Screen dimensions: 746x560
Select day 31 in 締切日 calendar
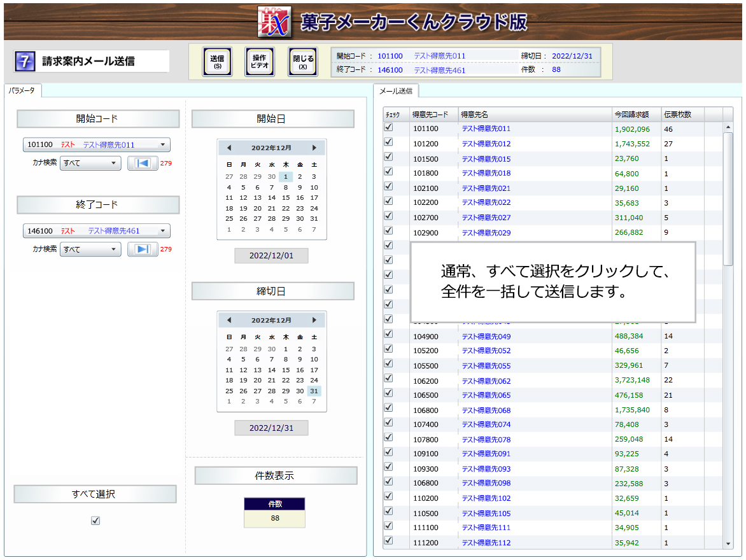click(314, 391)
